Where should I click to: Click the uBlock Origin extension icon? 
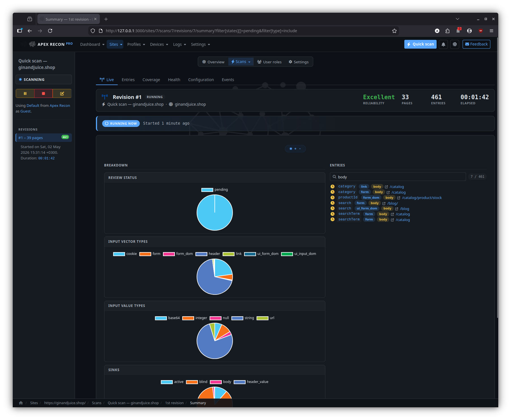[x=480, y=31]
